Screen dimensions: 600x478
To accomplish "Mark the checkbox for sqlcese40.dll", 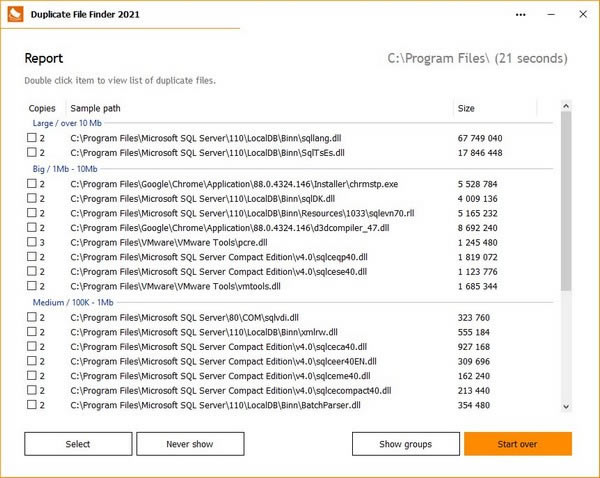I will click(x=32, y=271).
